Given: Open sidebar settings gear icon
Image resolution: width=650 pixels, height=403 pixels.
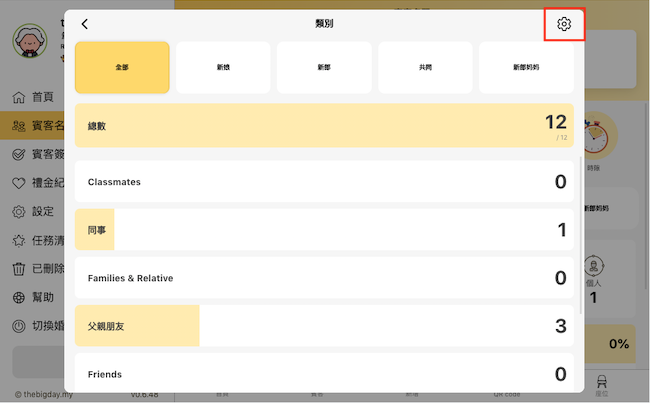Looking at the screenshot, I should pos(19,212).
